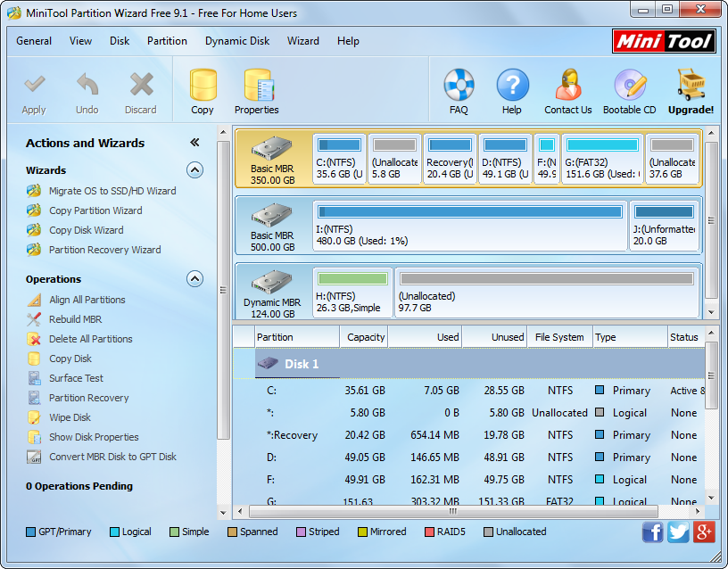The height and width of the screenshot is (569, 728).
Task: Click the Upgrade shopping cart icon
Action: pyautogui.click(x=691, y=86)
